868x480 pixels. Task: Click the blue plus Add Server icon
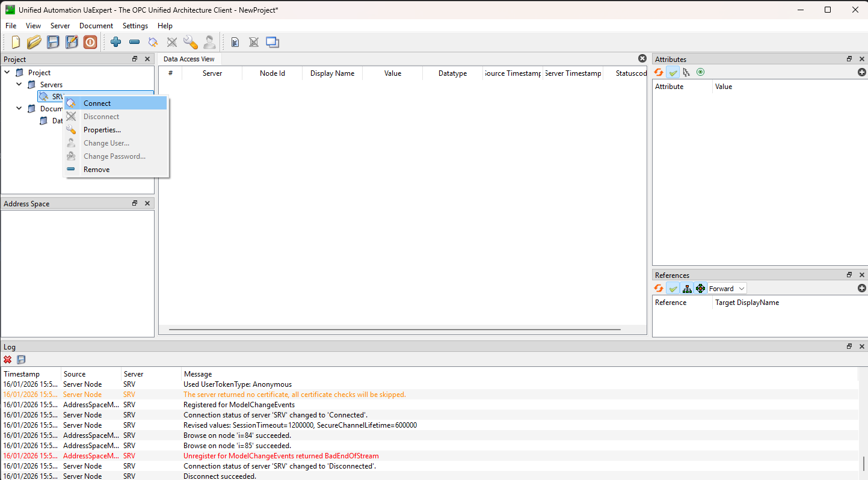[116, 42]
